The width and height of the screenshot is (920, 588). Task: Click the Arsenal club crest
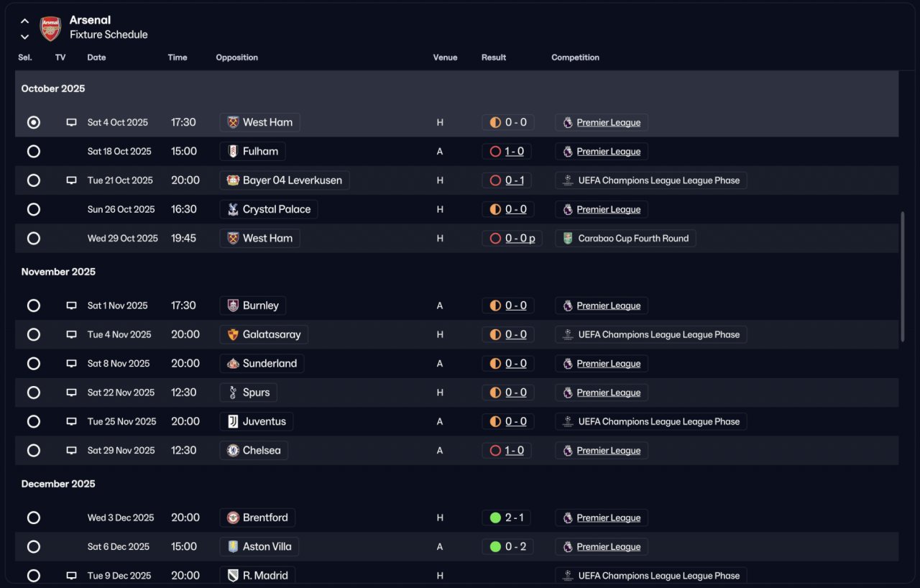pyautogui.click(x=50, y=28)
